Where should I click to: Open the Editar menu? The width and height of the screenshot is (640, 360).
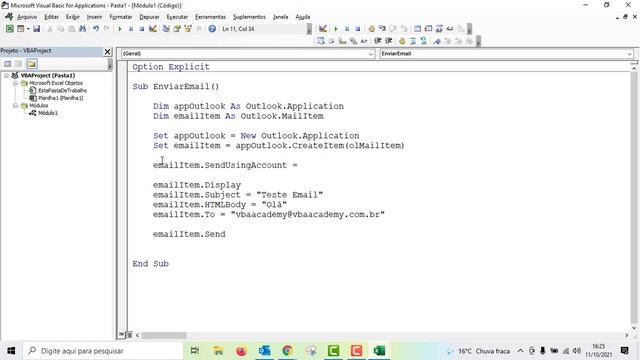click(x=51, y=17)
